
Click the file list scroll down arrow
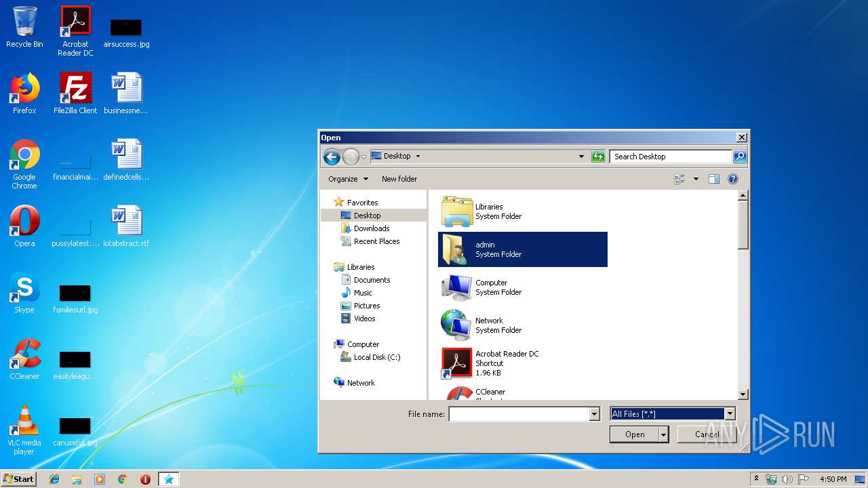tap(743, 394)
